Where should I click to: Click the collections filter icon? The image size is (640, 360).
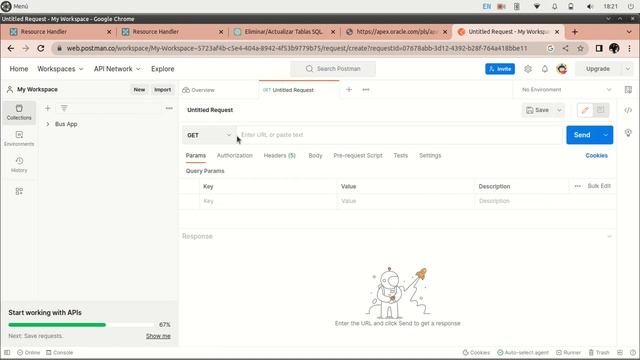click(64, 108)
